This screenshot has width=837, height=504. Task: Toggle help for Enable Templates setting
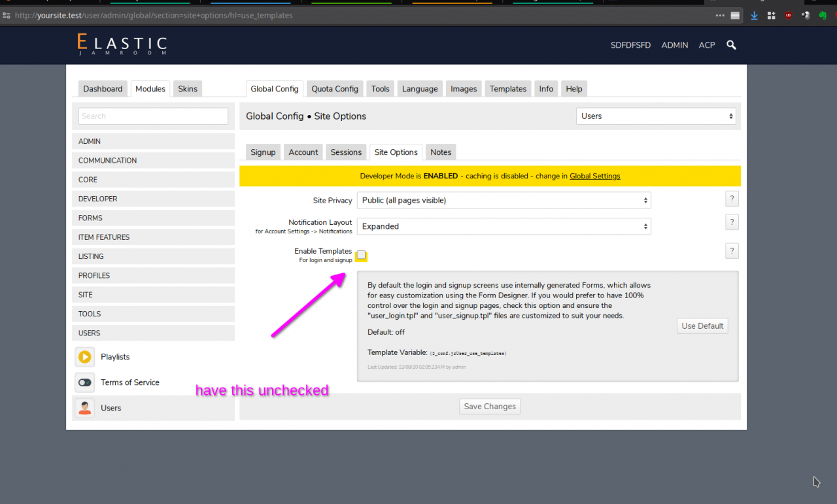(x=732, y=251)
